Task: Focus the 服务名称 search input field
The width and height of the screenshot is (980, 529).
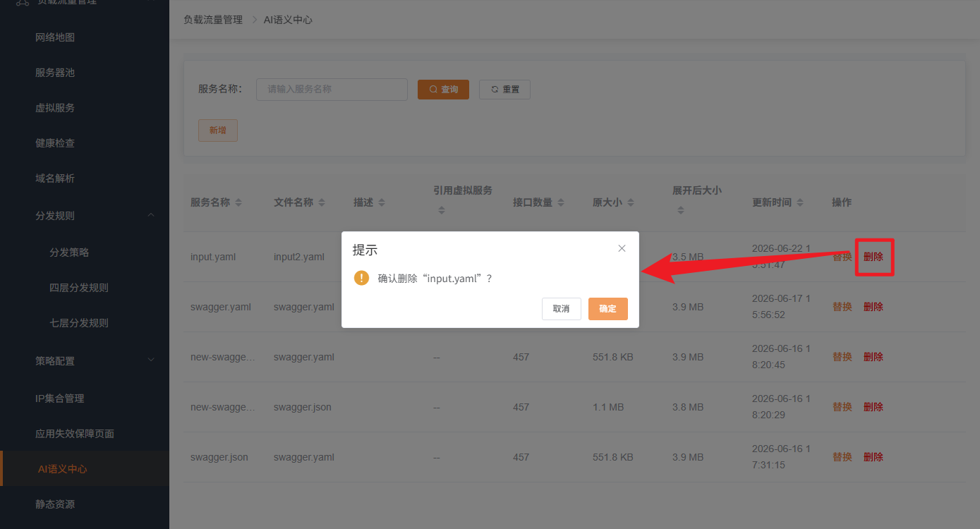Action: 332,90
